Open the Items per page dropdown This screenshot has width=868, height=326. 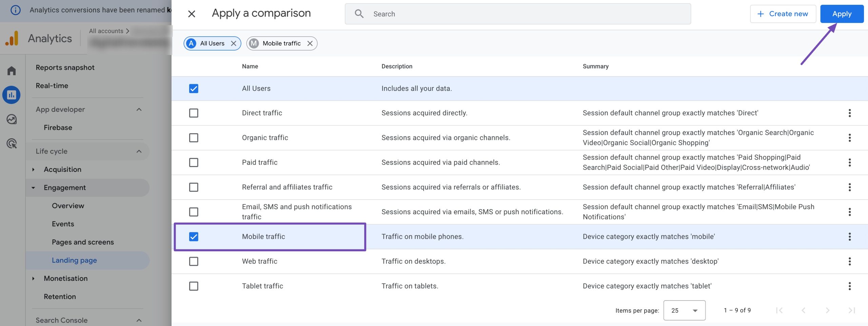pos(684,310)
